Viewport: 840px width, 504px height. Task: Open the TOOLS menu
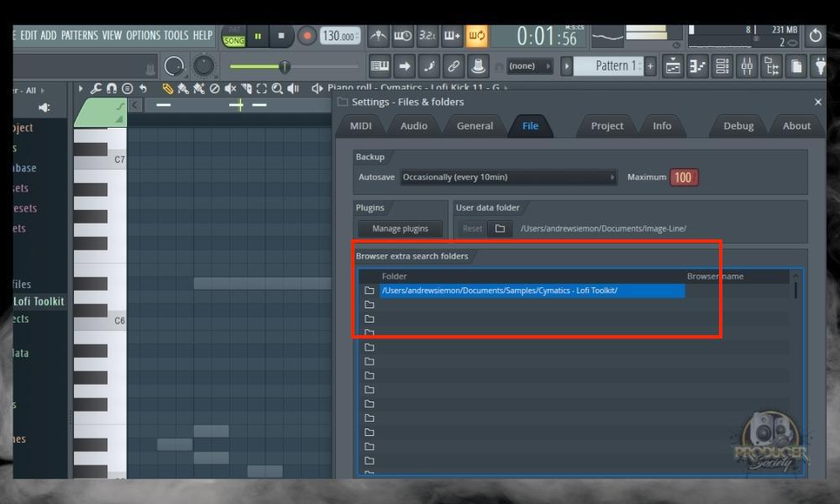176,36
